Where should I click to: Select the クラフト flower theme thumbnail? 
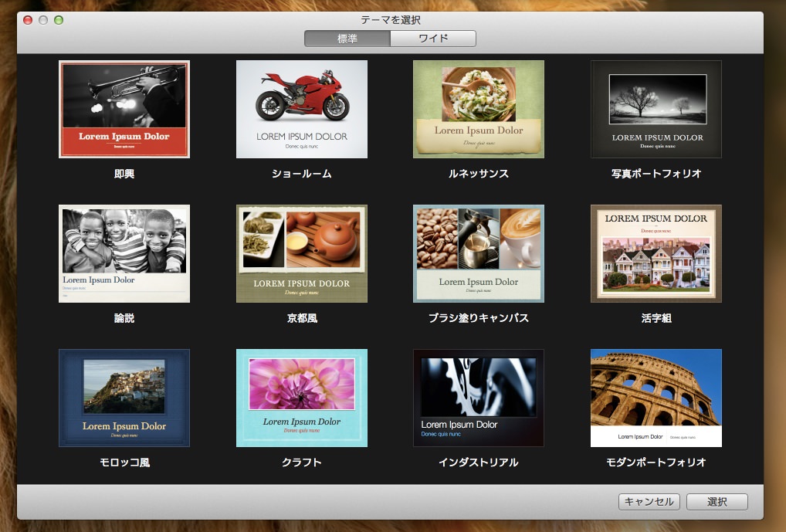(301, 398)
